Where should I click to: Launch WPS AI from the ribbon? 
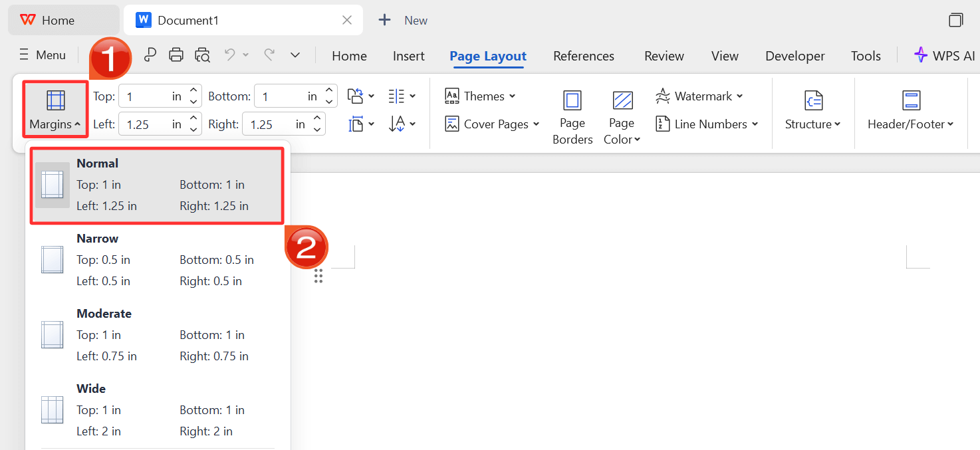pos(944,55)
